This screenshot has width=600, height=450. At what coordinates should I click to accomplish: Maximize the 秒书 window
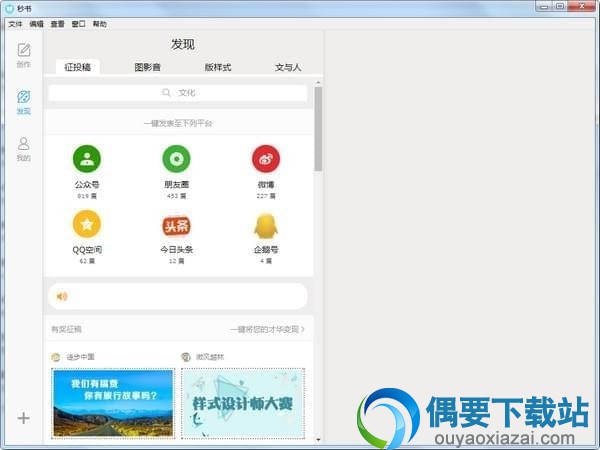pos(560,6)
